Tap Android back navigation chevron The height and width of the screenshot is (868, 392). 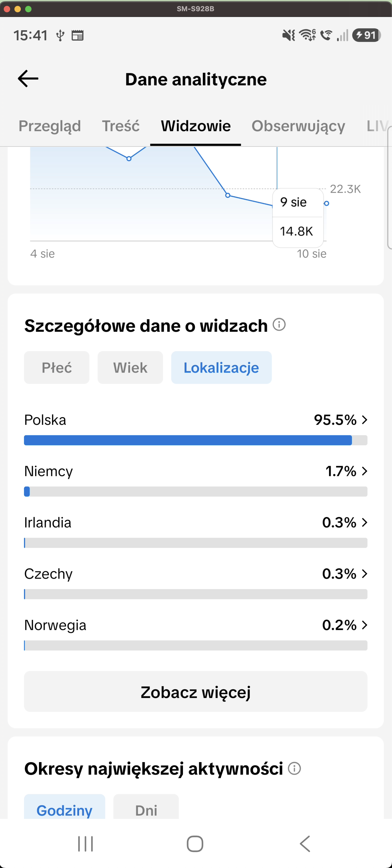click(305, 844)
